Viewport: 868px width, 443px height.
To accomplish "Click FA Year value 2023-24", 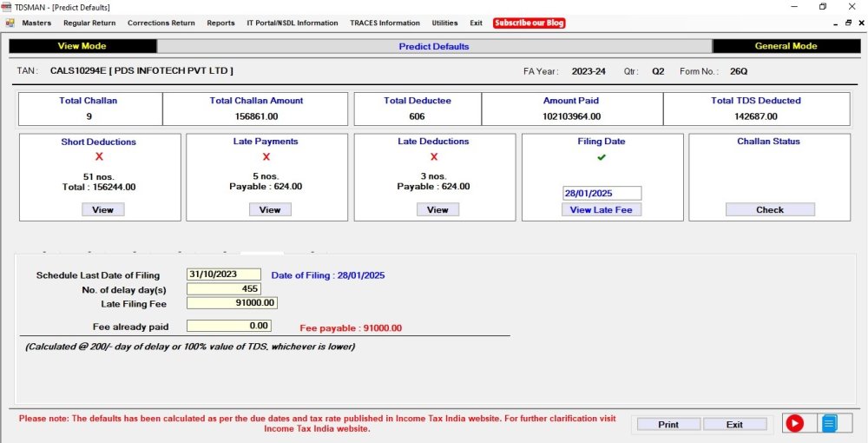I will click(x=589, y=71).
